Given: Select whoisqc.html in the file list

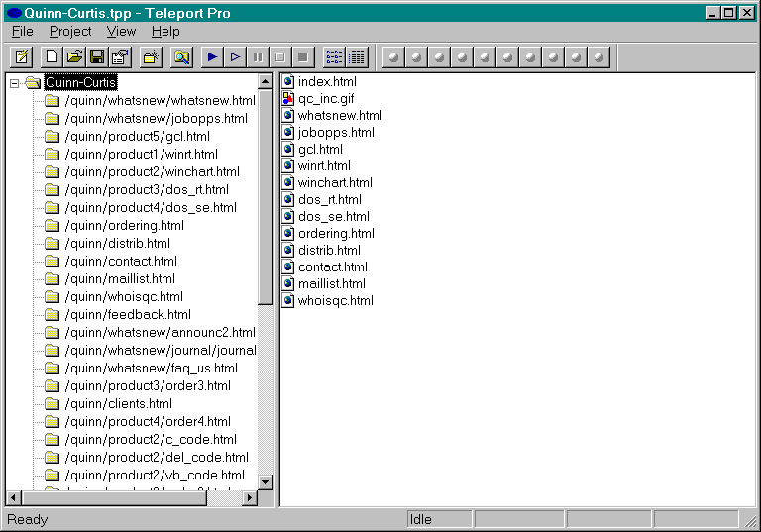Looking at the screenshot, I should pyautogui.click(x=335, y=301).
